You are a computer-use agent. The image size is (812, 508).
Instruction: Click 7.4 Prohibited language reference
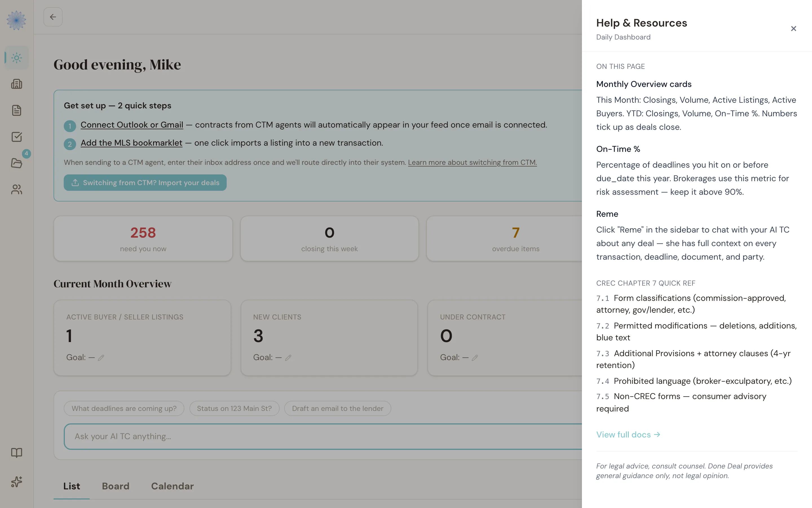click(x=694, y=381)
